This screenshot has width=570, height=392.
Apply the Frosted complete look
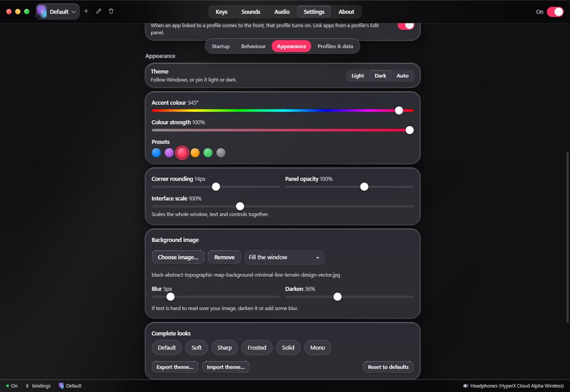click(256, 348)
